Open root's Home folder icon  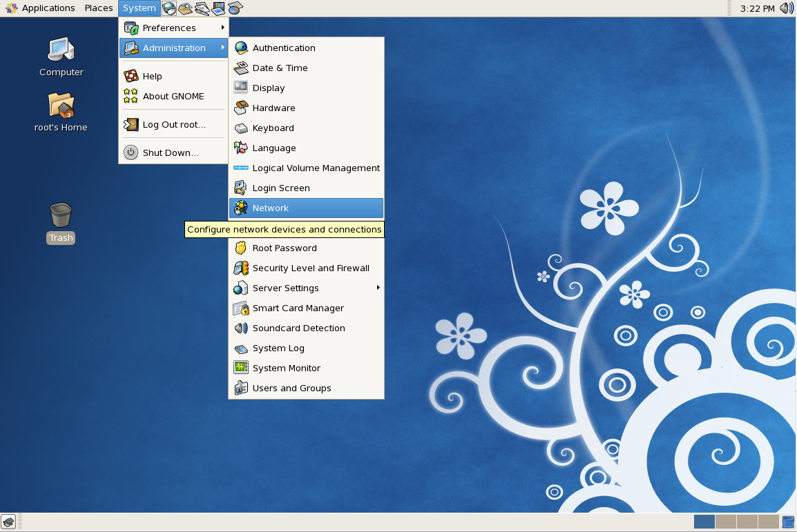pos(61,110)
